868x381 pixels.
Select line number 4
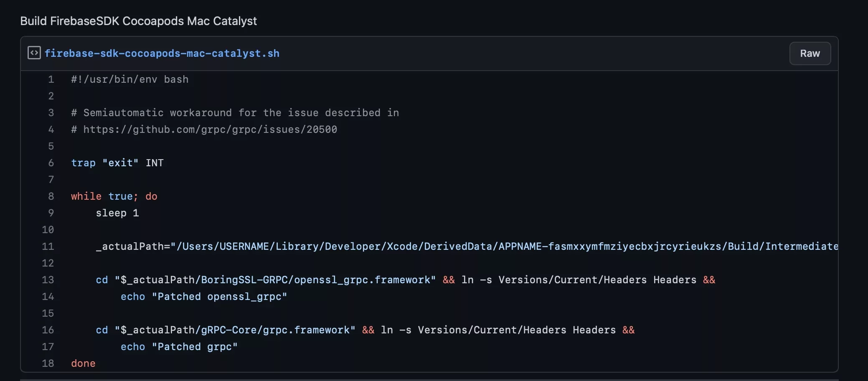(51, 130)
